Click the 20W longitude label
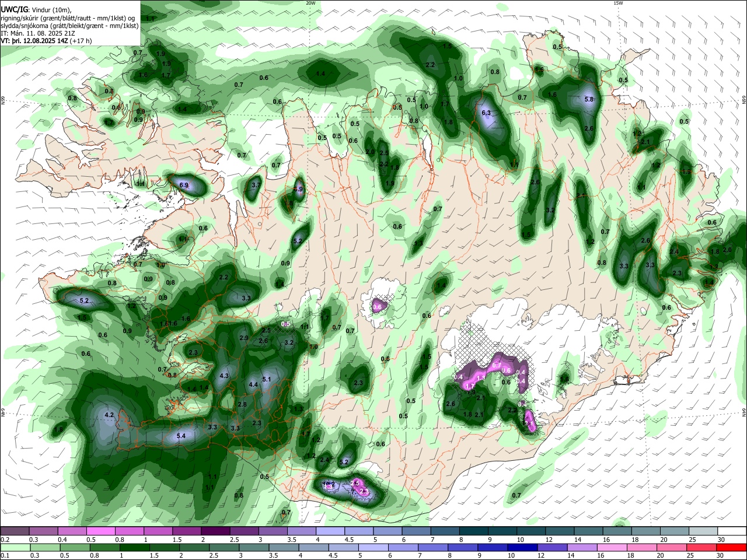This screenshot has width=747, height=560. (311, 3)
